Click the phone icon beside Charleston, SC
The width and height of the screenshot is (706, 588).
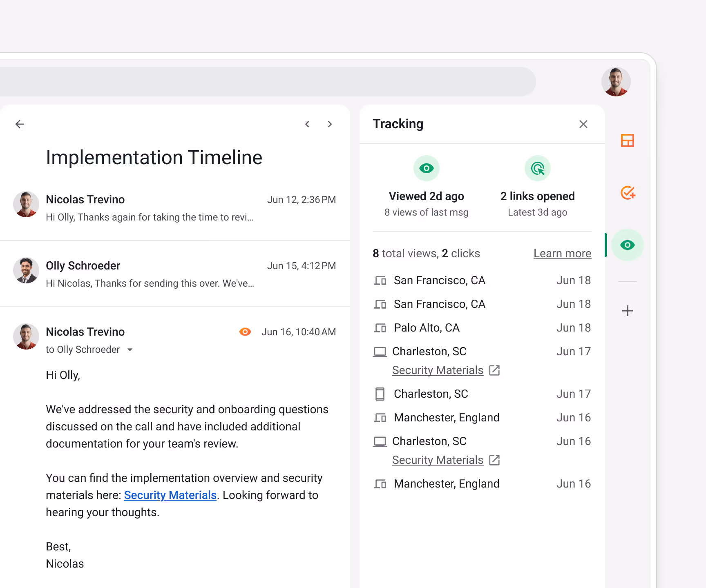pos(380,394)
